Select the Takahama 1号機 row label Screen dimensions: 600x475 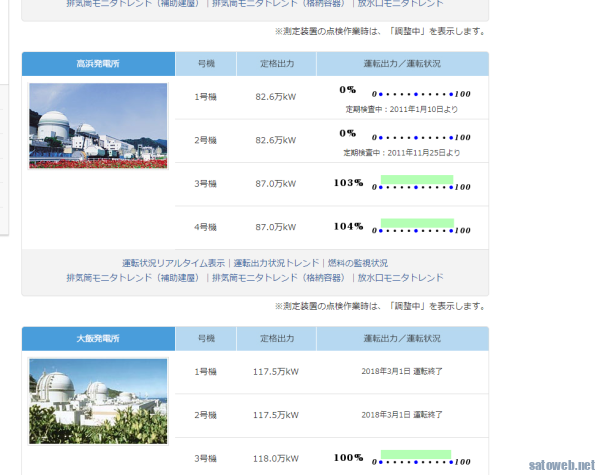(x=205, y=97)
